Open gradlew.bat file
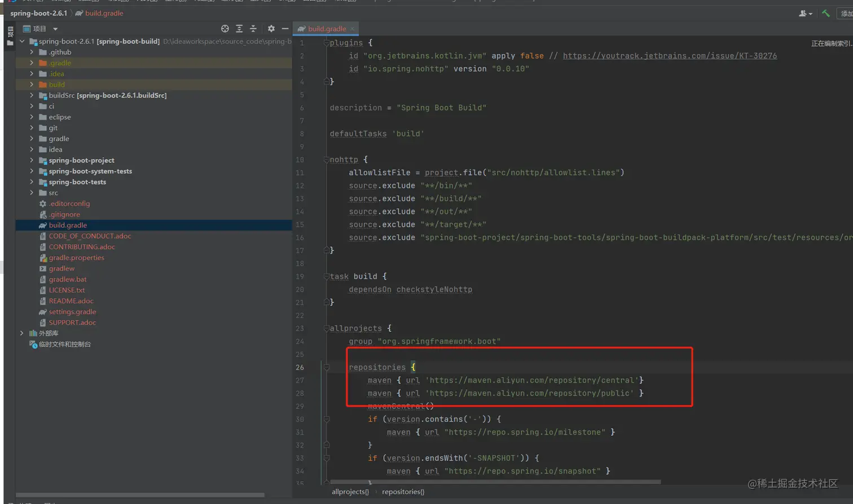This screenshot has height=504, width=853. pos(68,279)
